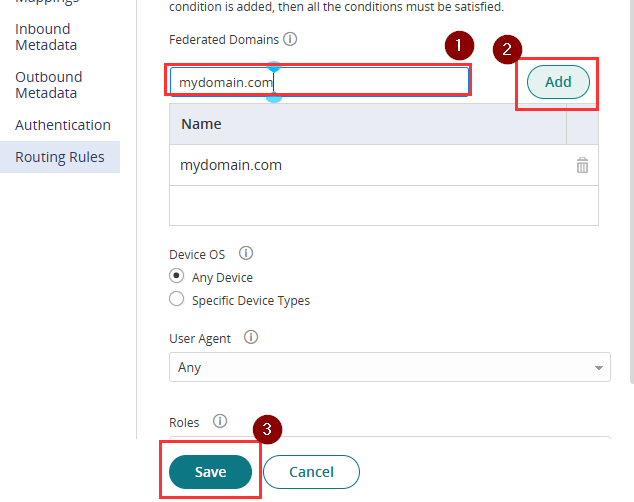The image size is (634, 502).
Task: Delete mydomain.com using the trash icon
Action: coord(582,165)
